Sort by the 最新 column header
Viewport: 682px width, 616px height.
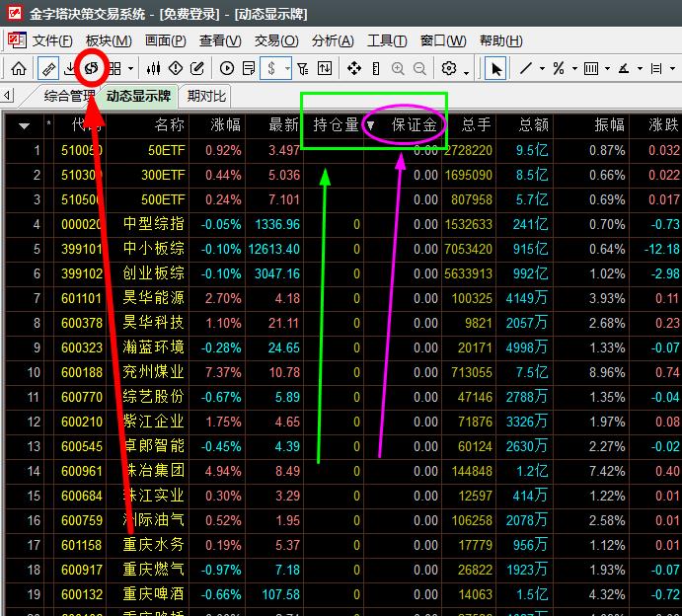283,125
